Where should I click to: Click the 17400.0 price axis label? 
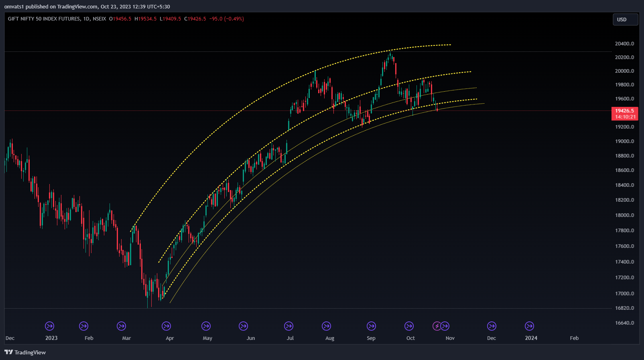pos(624,262)
